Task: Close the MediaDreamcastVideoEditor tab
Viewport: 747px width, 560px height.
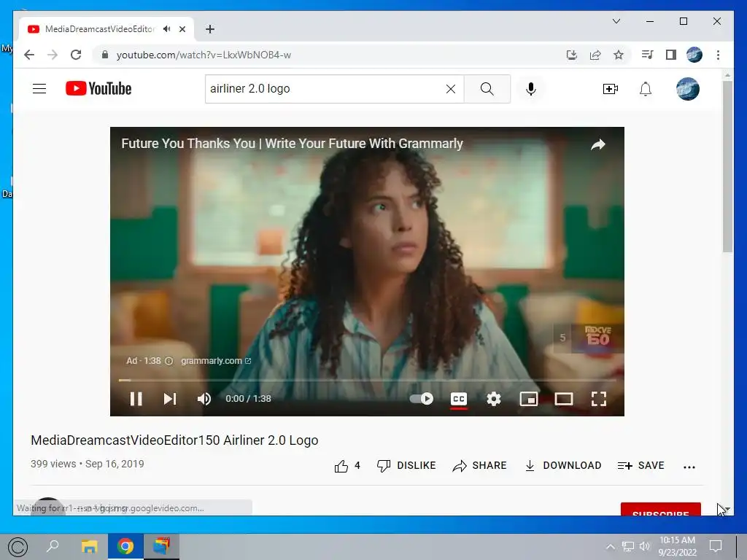Action: 182,29
